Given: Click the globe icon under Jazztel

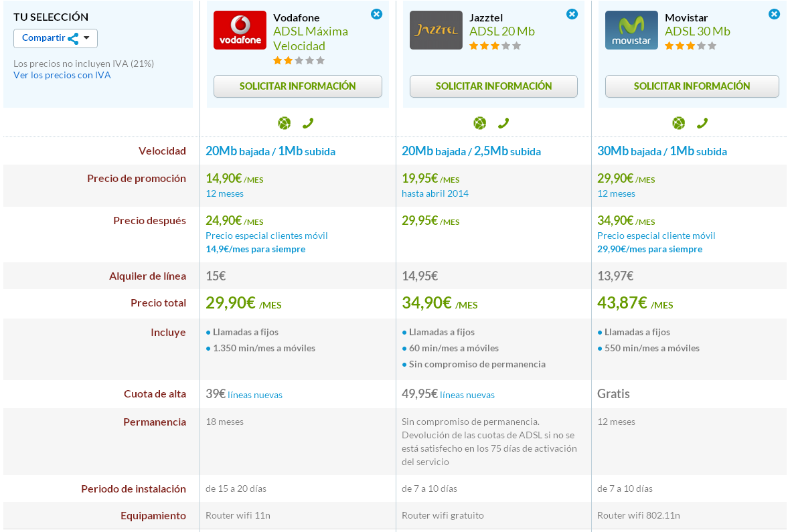Looking at the screenshot, I should click(480, 123).
